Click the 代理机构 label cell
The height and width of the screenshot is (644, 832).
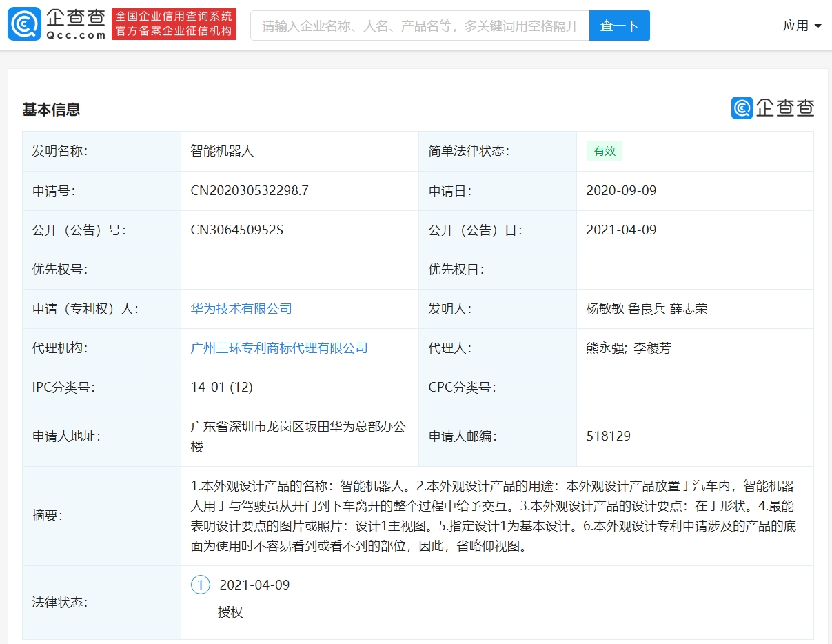click(102, 348)
